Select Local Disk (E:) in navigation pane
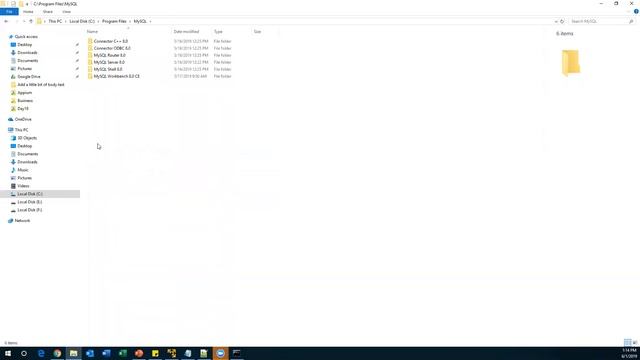Viewport: 640px width, 360px height. [x=29, y=202]
